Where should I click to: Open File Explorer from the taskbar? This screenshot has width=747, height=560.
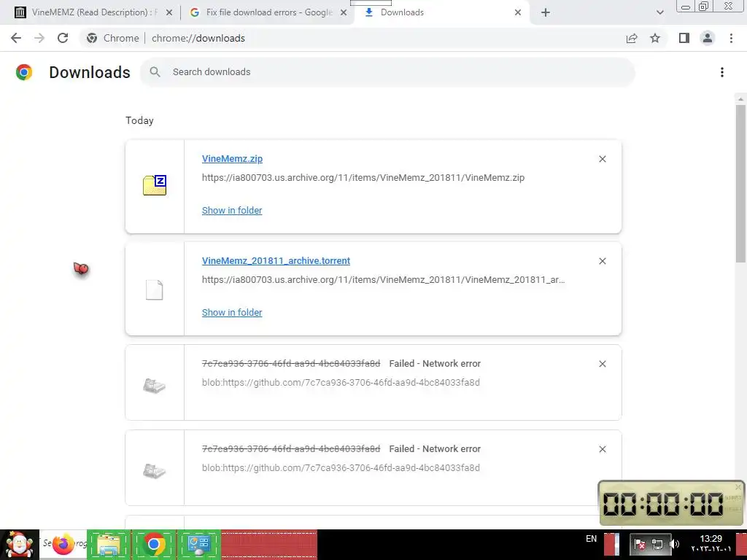coord(109,544)
